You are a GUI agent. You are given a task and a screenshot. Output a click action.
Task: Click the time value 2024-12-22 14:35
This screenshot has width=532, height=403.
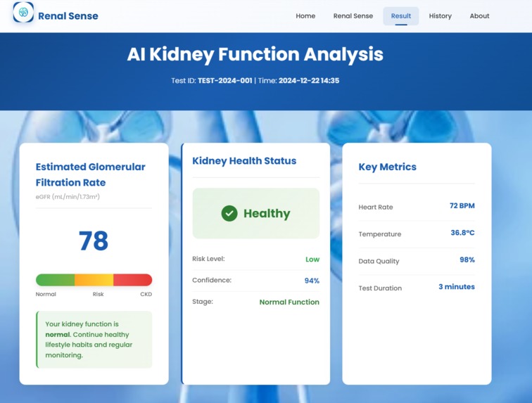click(309, 81)
